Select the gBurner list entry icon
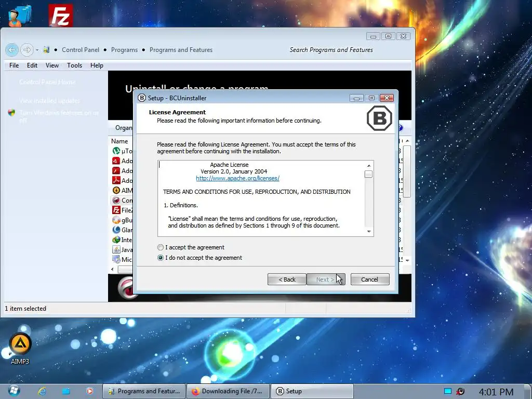 116,220
